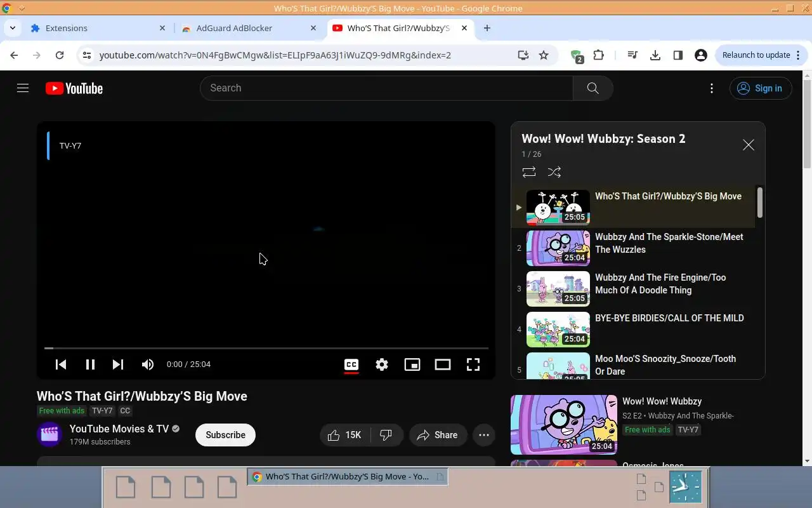This screenshot has height=508, width=812.
Task: Play Wubbzy And The Sparkle-Stone playlist item
Action: point(633,248)
